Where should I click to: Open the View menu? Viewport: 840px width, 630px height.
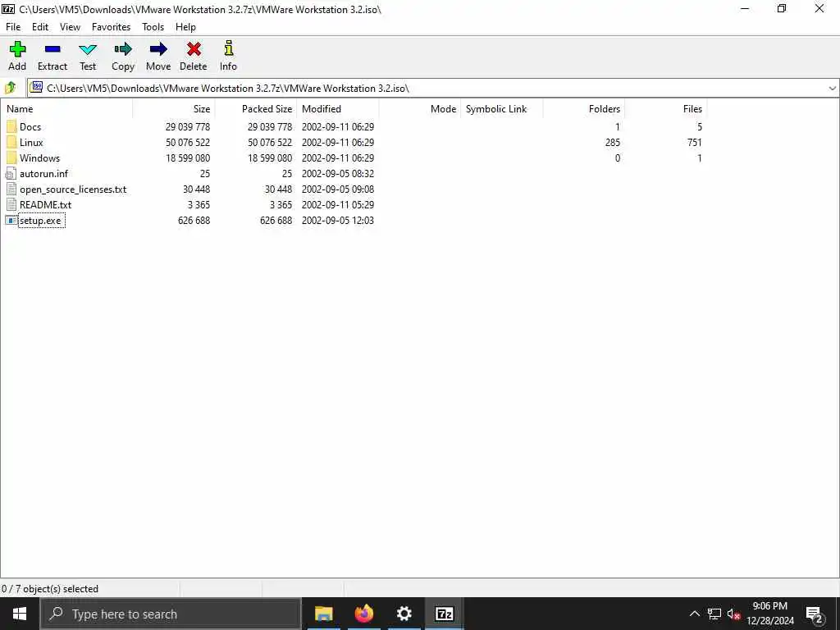click(x=70, y=27)
